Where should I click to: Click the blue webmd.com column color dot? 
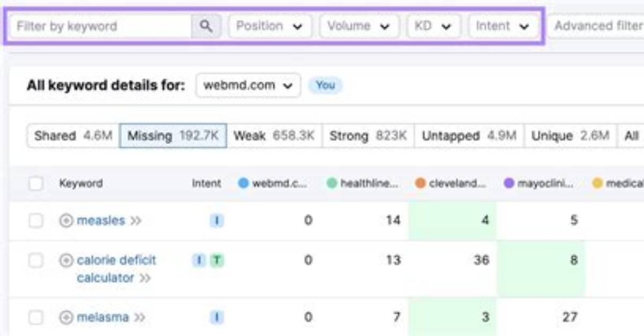point(243,184)
